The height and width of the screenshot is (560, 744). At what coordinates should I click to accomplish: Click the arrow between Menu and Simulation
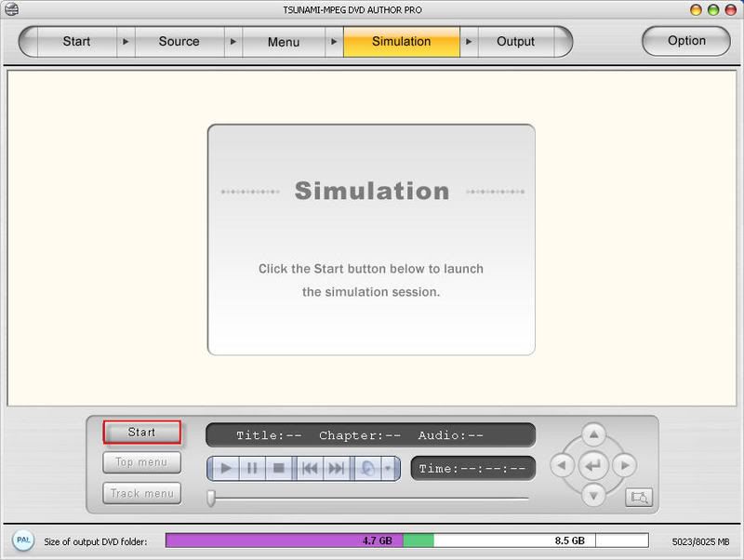(334, 42)
